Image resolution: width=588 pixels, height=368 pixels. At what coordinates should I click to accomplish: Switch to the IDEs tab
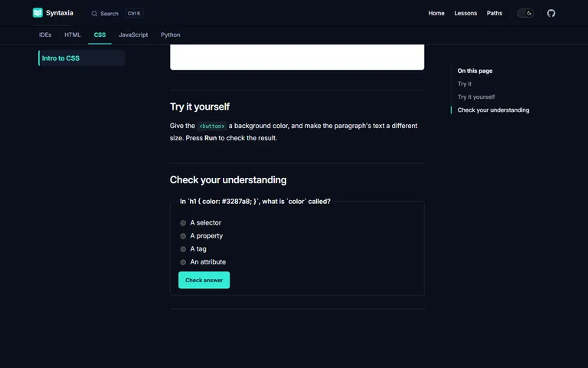45,35
